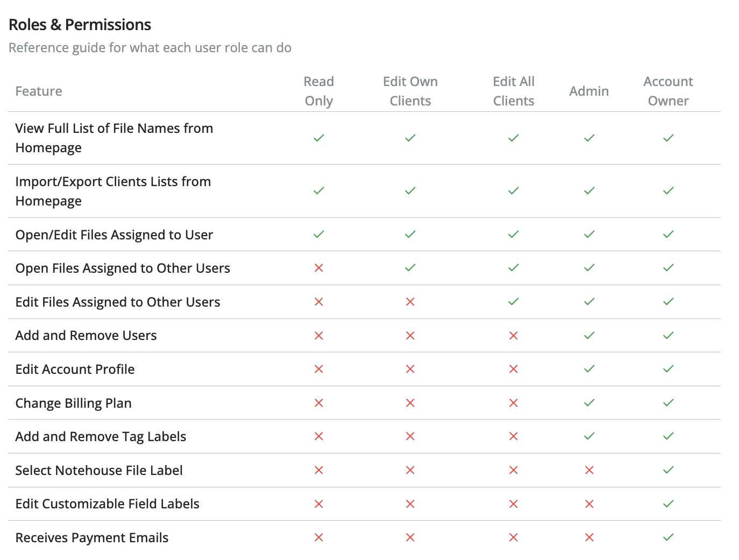Click the Read Only column header

(x=318, y=90)
